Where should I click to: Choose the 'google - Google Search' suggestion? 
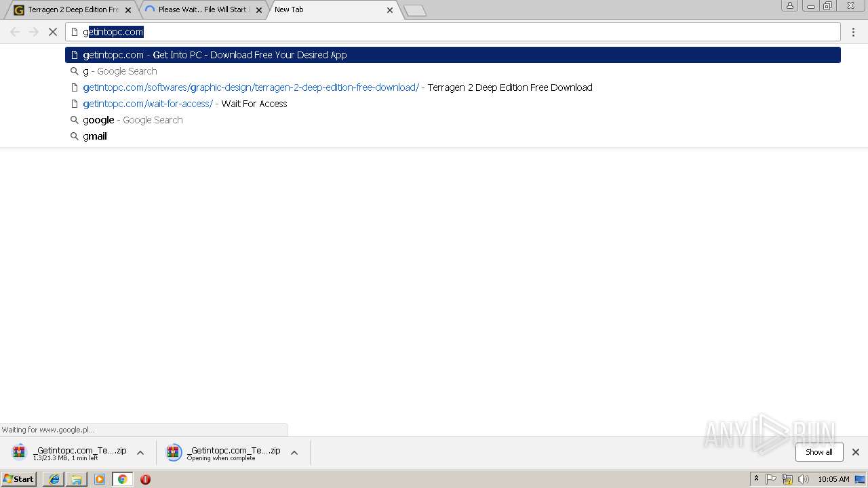point(453,120)
